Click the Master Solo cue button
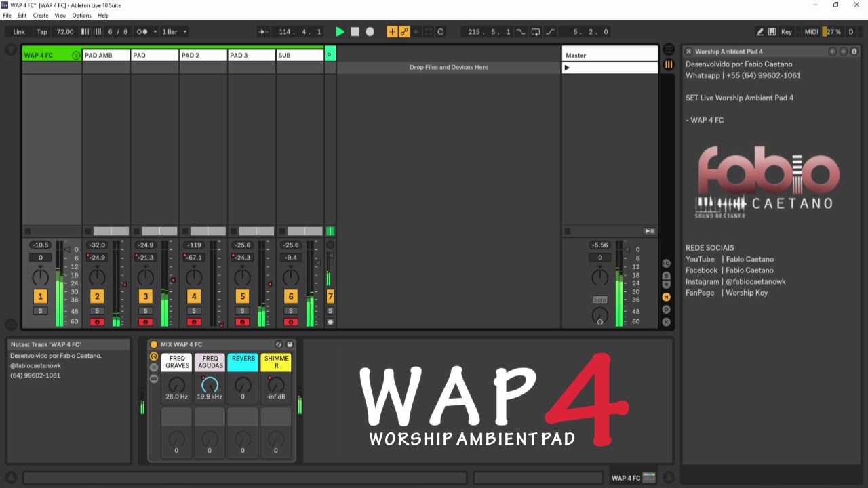Viewport: 868px width, 488px height. click(x=600, y=300)
